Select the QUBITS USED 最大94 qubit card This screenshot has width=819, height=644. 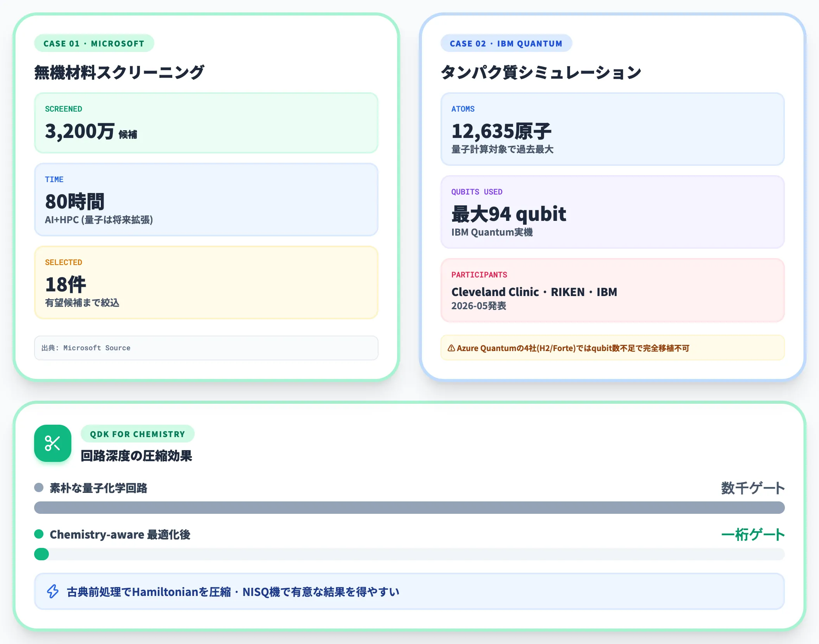tap(613, 212)
